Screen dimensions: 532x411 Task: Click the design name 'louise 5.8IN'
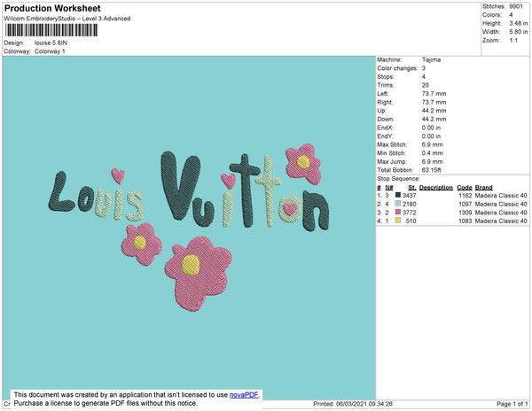point(51,43)
